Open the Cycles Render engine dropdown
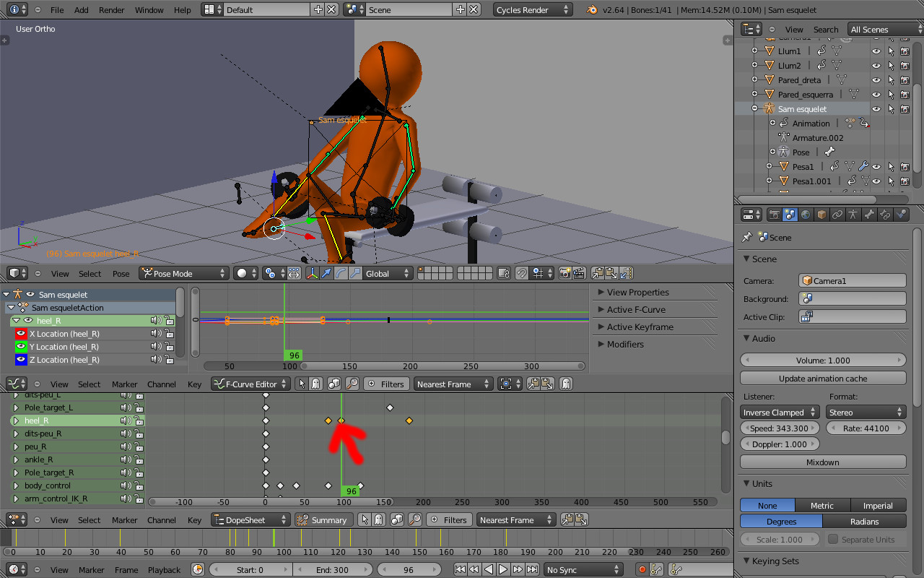 (x=533, y=10)
